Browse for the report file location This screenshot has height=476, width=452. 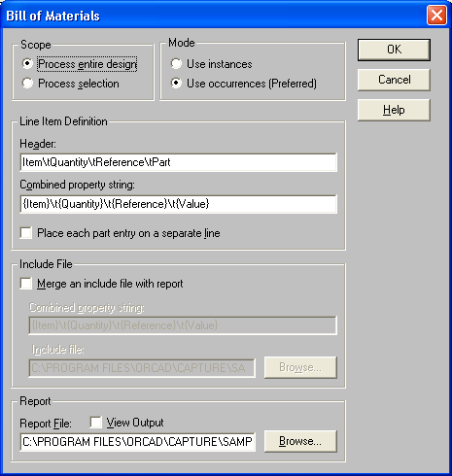click(300, 441)
